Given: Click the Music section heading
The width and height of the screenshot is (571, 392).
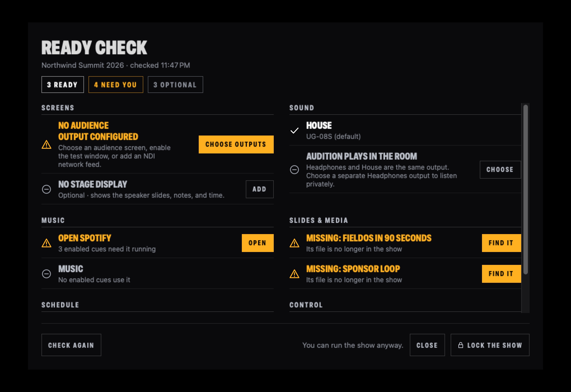Looking at the screenshot, I should pyautogui.click(x=53, y=220).
